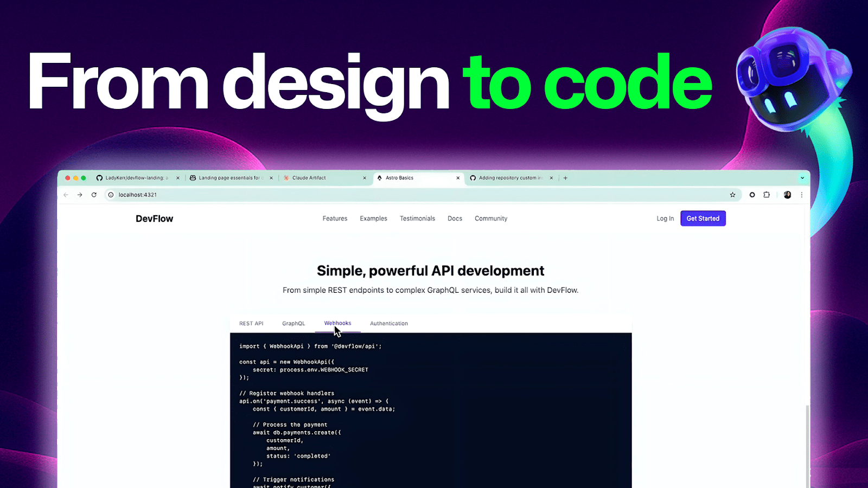Viewport: 868px width, 488px height.
Task: Open a new browser tab with the plus button
Action: (x=565, y=177)
